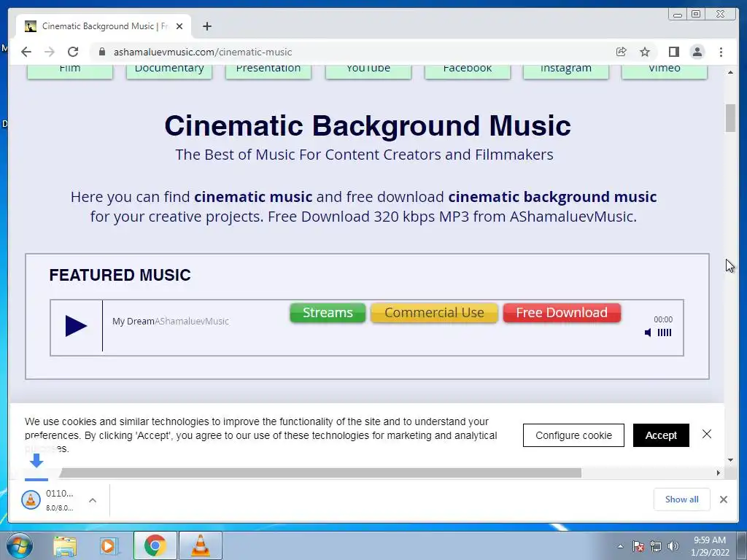The height and width of the screenshot is (560, 747).
Task: Open the Chrome profile menu
Action: (697, 52)
